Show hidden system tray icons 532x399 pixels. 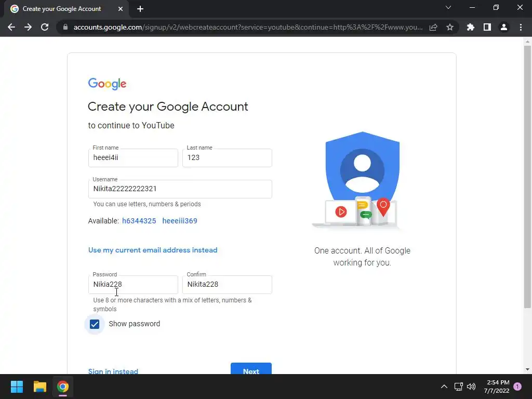pos(444,387)
